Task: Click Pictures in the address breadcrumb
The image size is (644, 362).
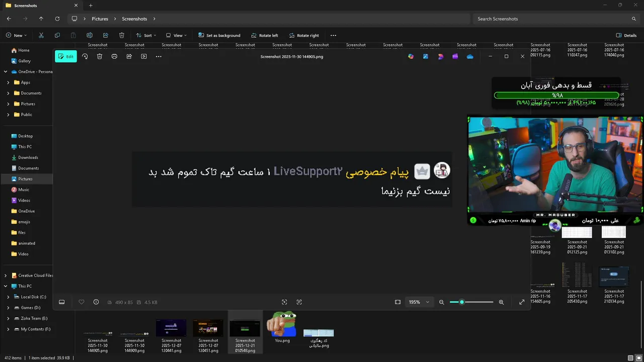Action: 100,19
